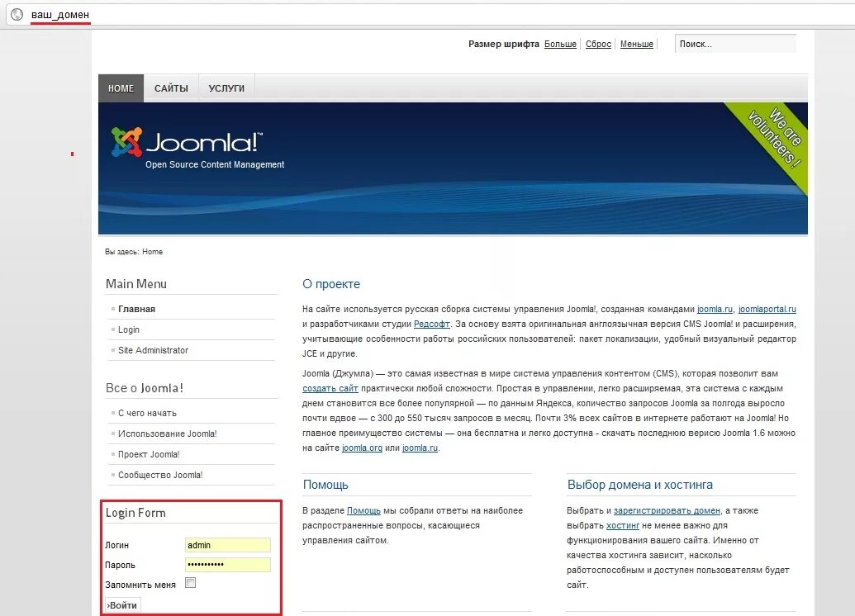
Task: Click the Войти login button
Action: pyautogui.click(x=123, y=605)
